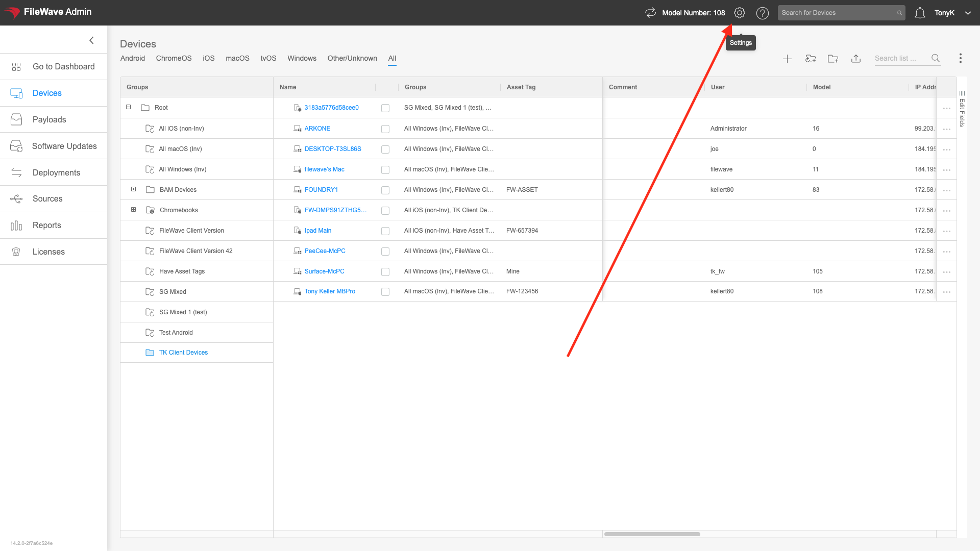
Task: Filter devices by iOS tab
Action: (x=208, y=58)
